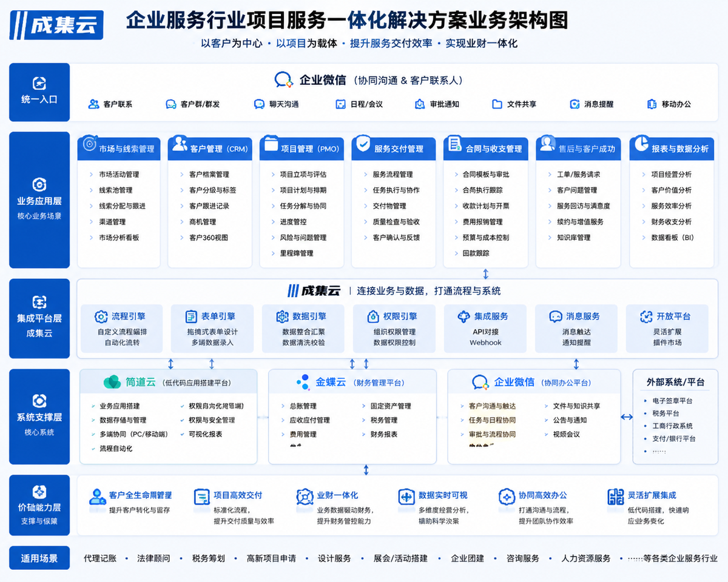Screen dimensions: 728x582
Task: Open the 文件共享 folder icon
Action: pyautogui.click(x=497, y=104)
